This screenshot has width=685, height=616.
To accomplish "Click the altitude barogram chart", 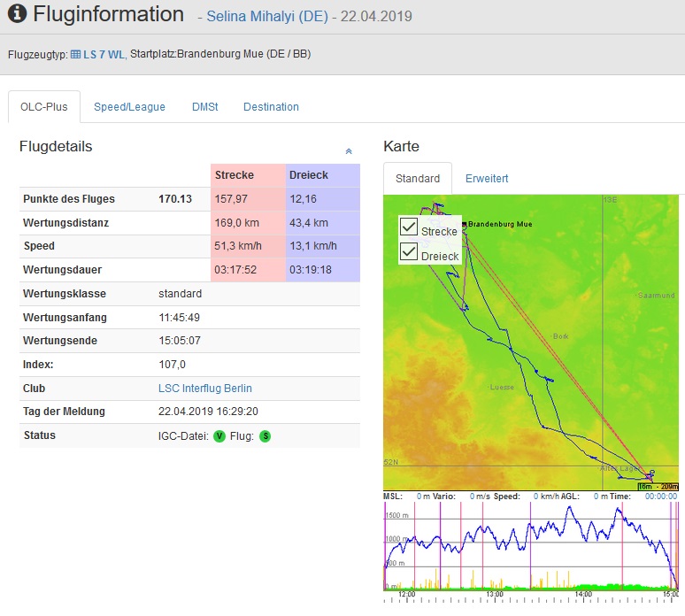I will (x=531, y=544).
